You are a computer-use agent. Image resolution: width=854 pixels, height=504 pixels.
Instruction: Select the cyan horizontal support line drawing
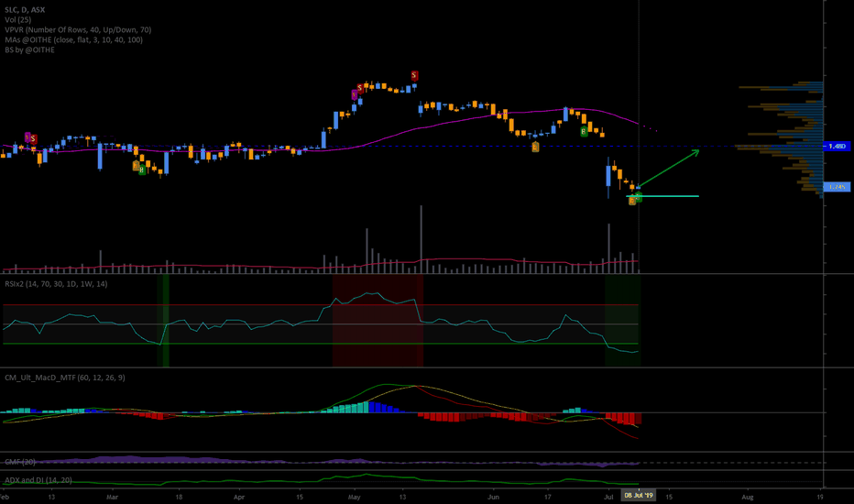(662, 196)
